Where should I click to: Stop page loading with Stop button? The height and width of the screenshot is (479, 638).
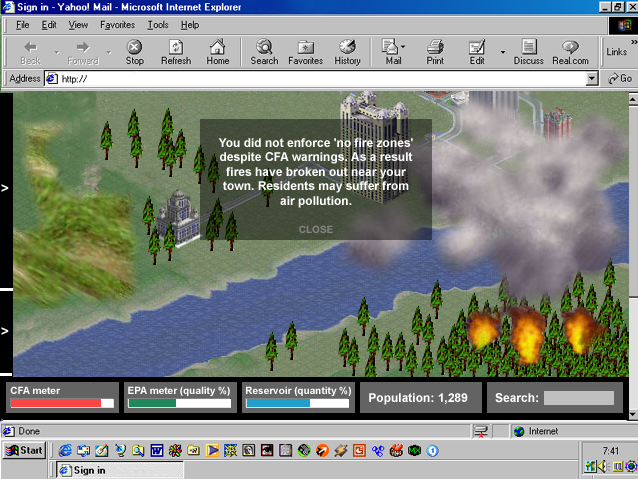click(134, 52)
